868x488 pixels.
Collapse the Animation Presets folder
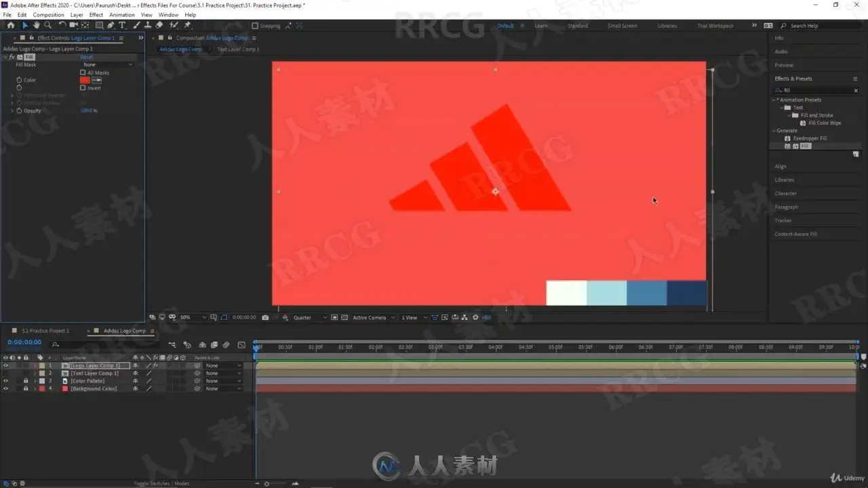pos(774,100)
